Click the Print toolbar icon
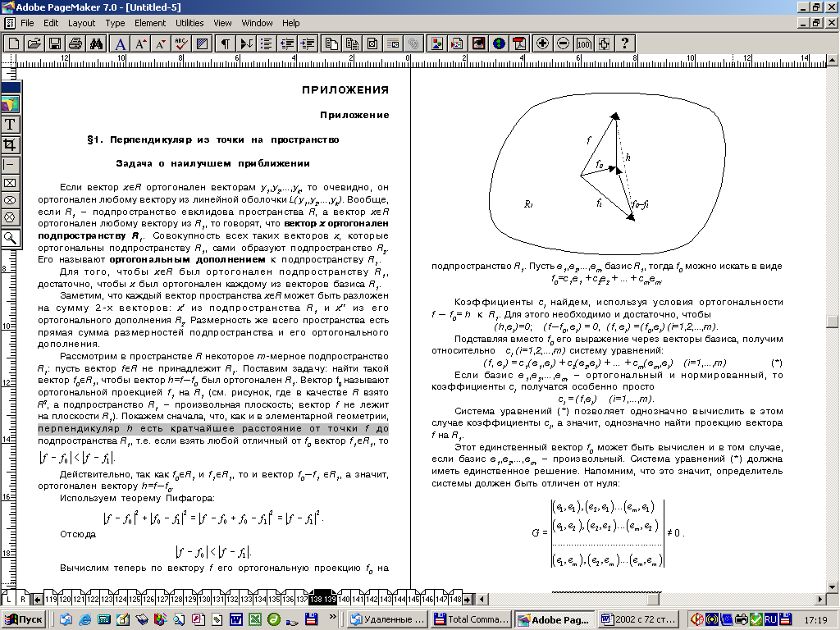The width and height of the screenshot is (840, 630). coord(75,43)
